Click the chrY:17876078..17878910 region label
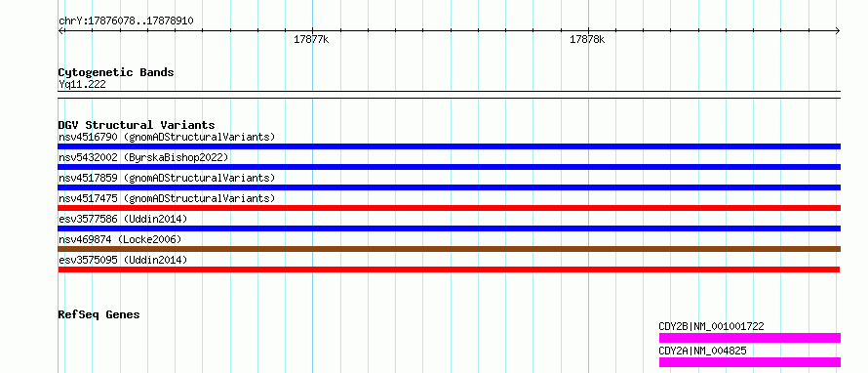The height and width of the screenshot is (373, 868). [x=126, y=21]
